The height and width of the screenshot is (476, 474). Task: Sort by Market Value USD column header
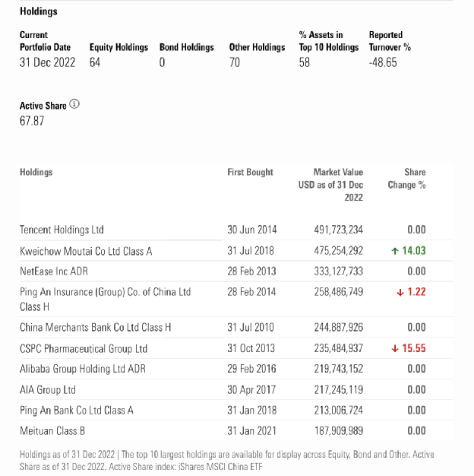coord(330,185)
